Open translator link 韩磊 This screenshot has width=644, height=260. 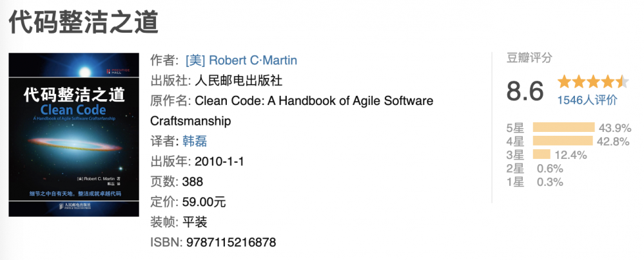tap(195, 141)
